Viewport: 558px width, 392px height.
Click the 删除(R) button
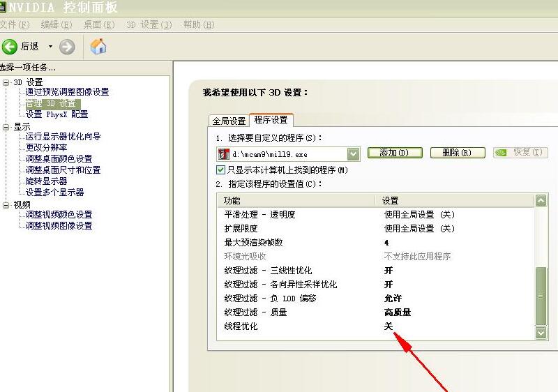(x=458, y=153)
